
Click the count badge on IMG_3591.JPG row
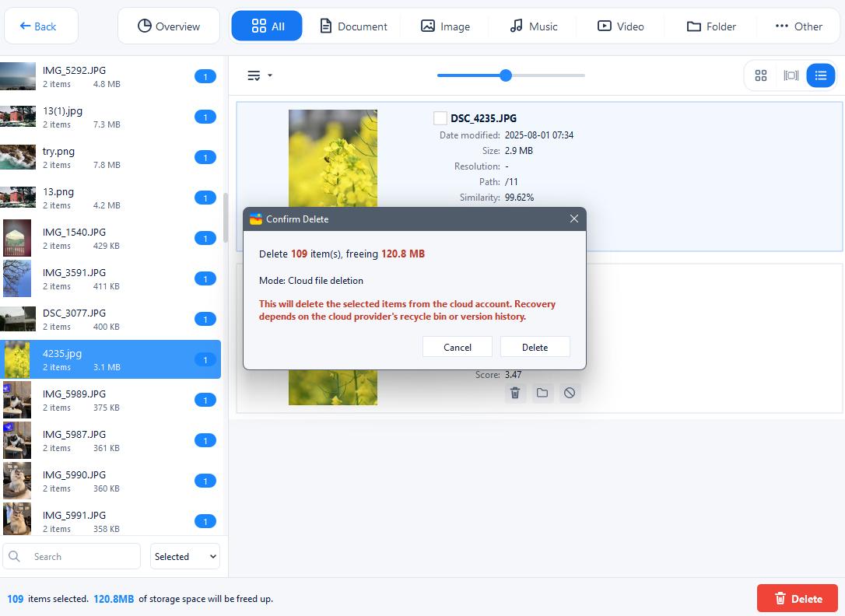pos(205,278)
